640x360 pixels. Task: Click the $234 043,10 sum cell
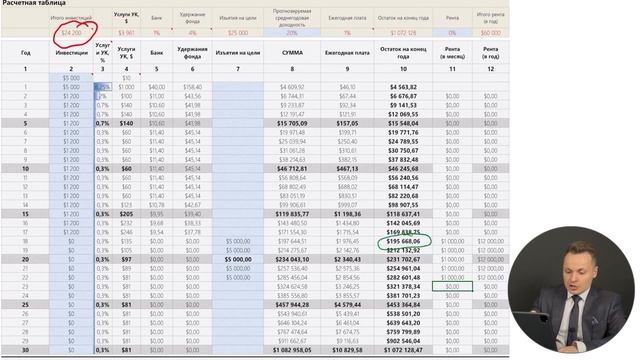[292, 259]
